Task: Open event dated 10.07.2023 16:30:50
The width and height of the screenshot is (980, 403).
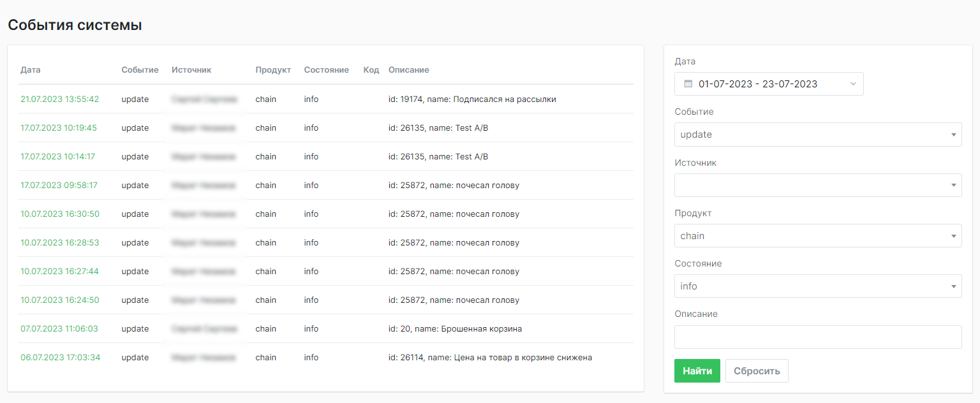Action: (x=60, y=214)
